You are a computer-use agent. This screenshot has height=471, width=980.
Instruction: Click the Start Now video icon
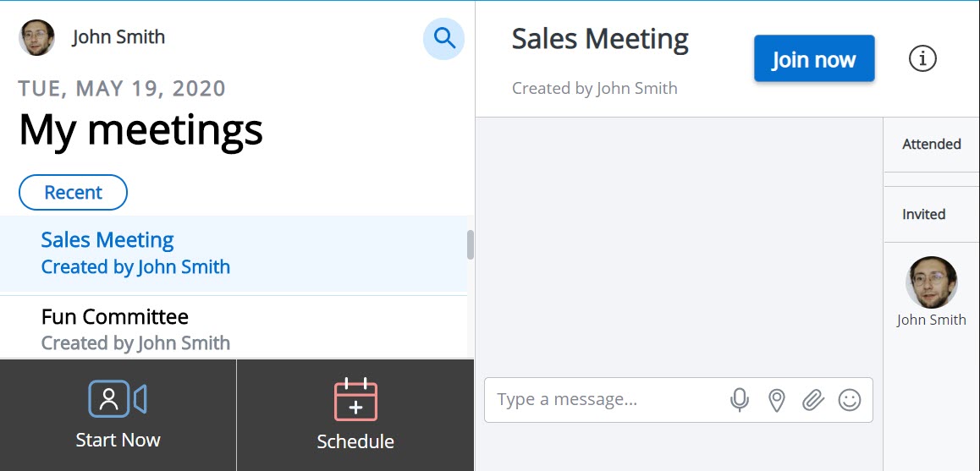pos(118,398)
